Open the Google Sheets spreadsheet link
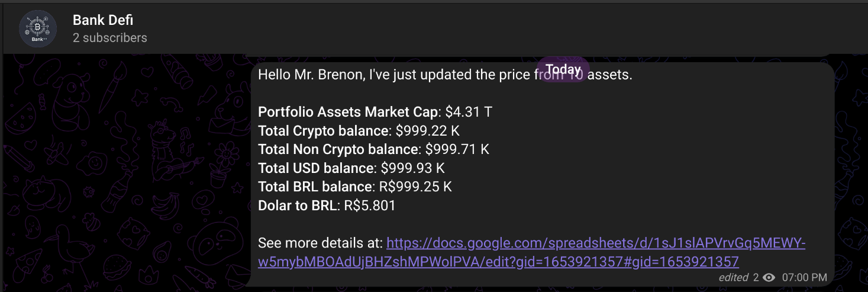The width and height of the screenshot is (868, 292). click(531, 252)
